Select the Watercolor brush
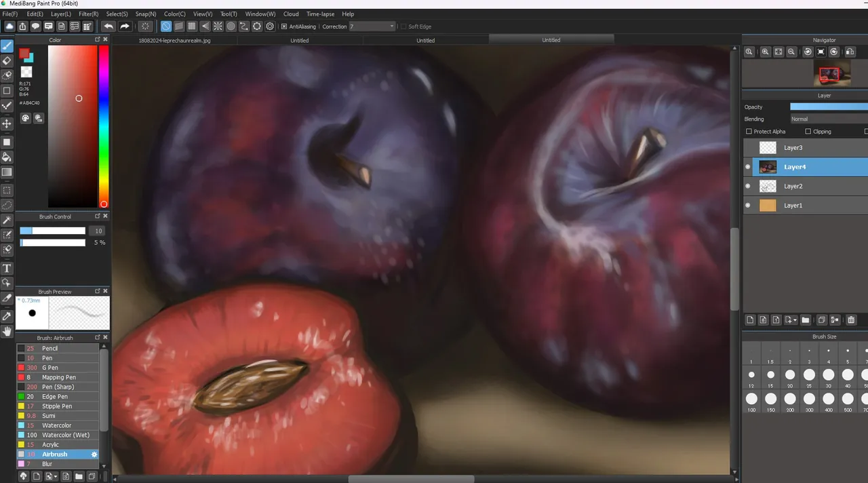868x483 pixels. [x=58, y=425]
